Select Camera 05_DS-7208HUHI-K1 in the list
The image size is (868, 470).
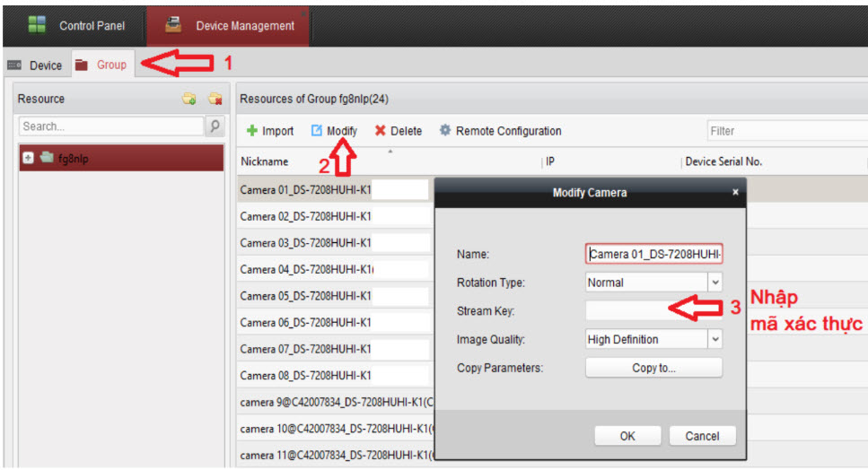pyautogui.click(x=305, y=296)
